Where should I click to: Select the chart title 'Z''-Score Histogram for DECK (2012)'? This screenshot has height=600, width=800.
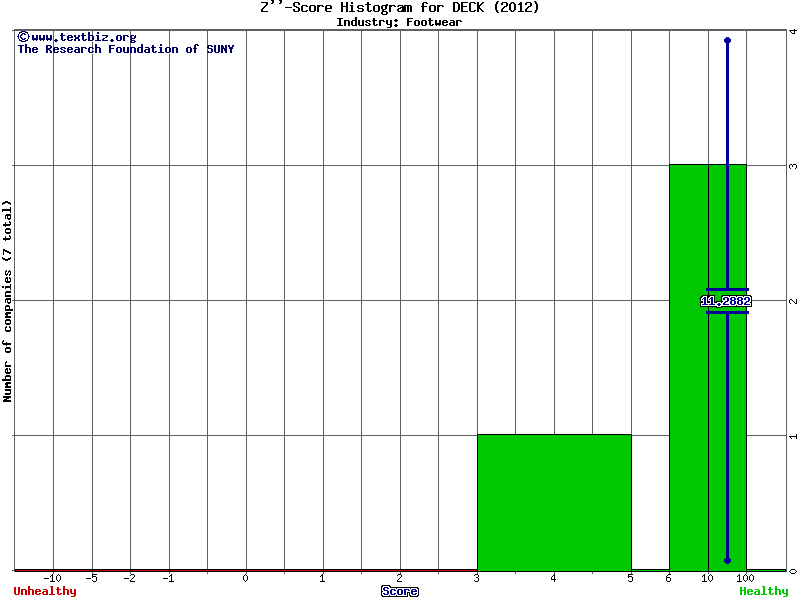tap(399, 7)
